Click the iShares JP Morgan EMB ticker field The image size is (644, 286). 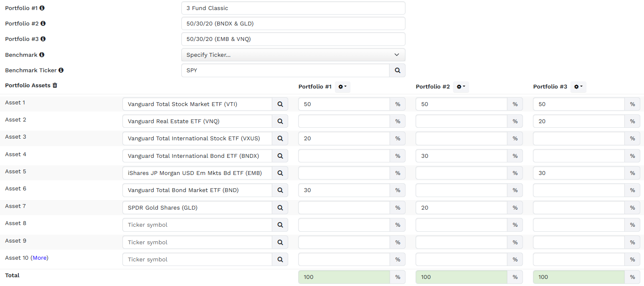tap(197, 173)
